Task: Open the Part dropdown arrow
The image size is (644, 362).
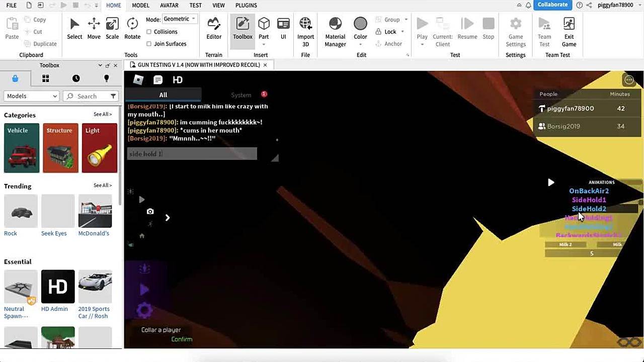Action: click(264, 45)
